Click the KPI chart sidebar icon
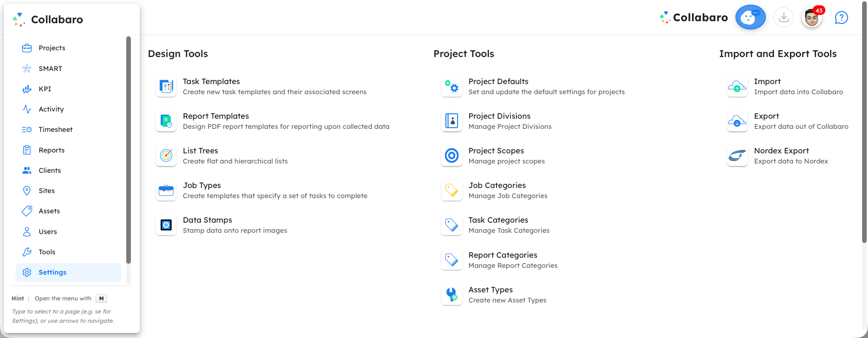The height and width of the screenshot is (338, 868). coord(27,89)
